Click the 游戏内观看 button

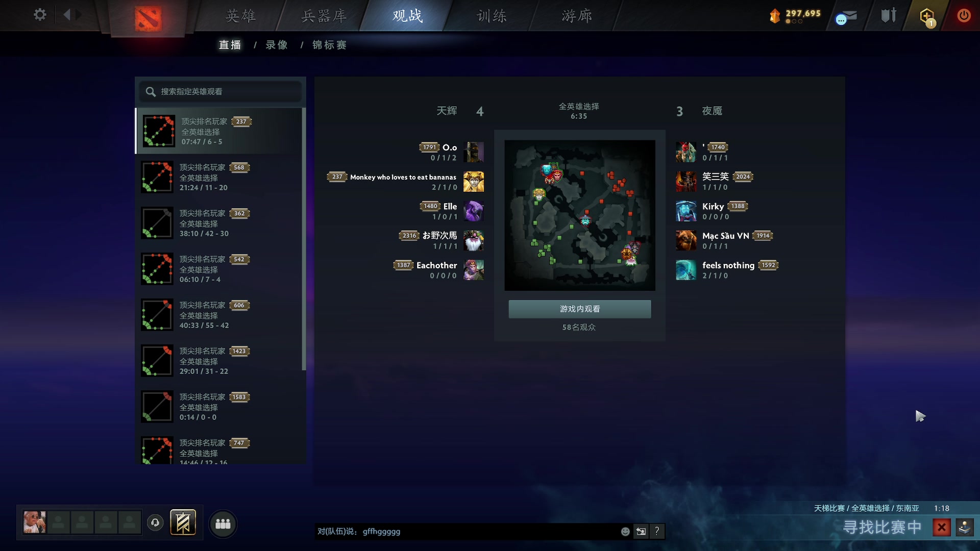pyautogui.click(x=580, y=309)
